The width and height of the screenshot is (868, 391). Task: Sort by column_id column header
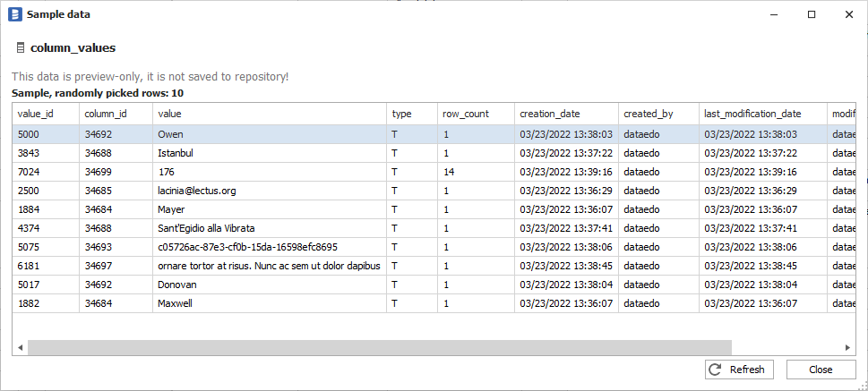[x=115, y=114]
